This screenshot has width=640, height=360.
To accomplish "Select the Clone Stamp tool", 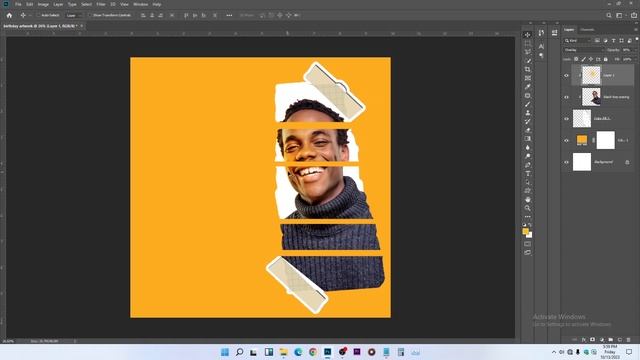I will pos(527,113).
